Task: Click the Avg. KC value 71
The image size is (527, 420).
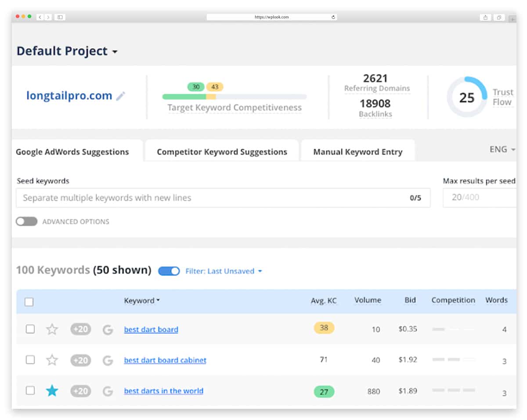Action: [x=324, y=360]
